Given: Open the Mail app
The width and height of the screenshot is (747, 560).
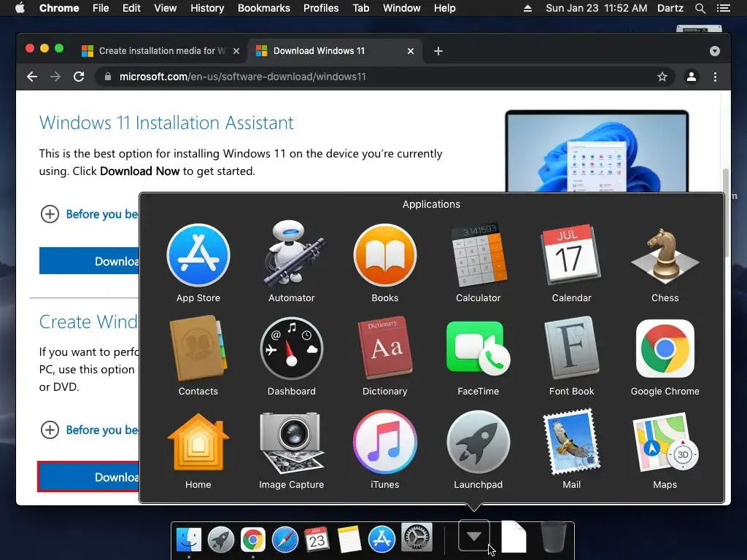Looking at the screenshot, I should tap(571, 442).
